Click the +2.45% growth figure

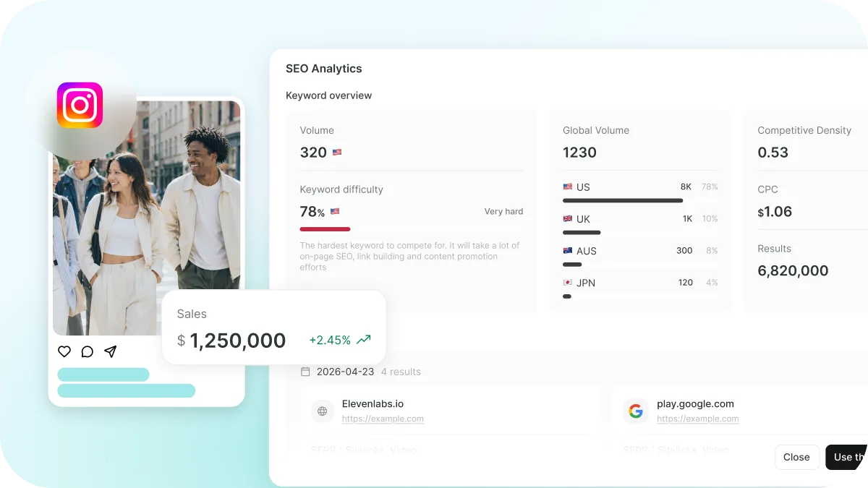330,340
